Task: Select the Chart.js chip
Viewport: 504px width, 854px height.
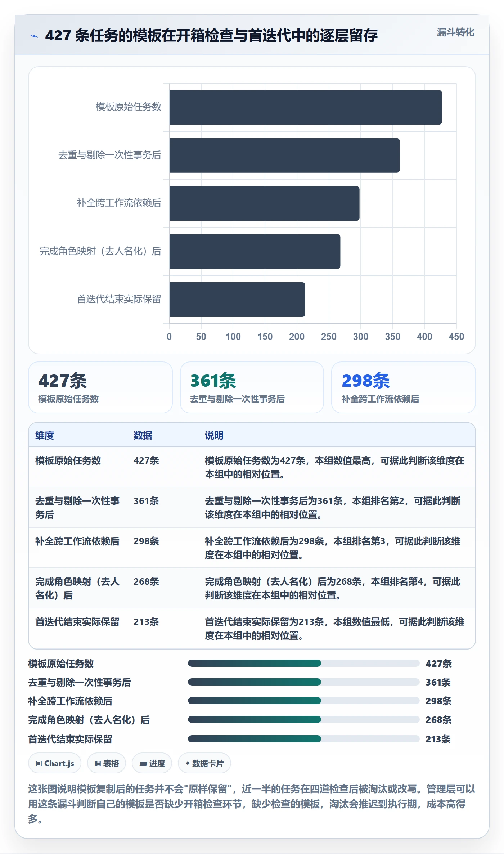Action: (55, 763)
